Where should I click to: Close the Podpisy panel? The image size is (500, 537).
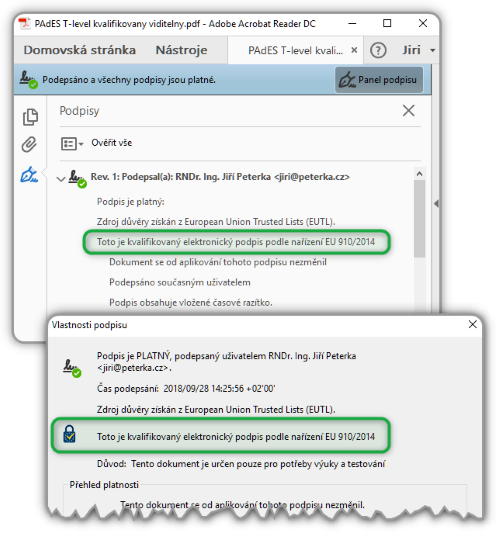click(x=409, y=111)
